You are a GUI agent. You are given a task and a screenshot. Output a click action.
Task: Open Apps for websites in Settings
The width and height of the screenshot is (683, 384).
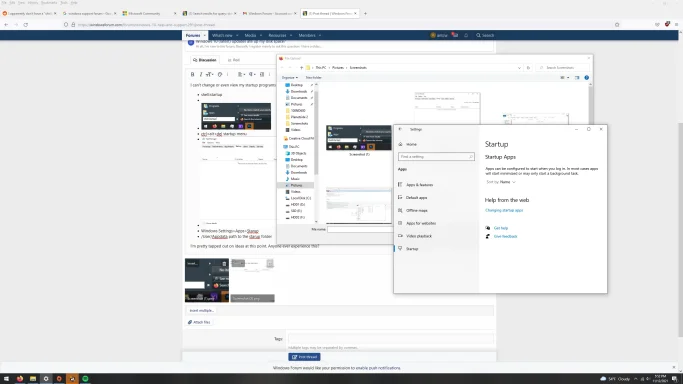(x=421, y=223)
